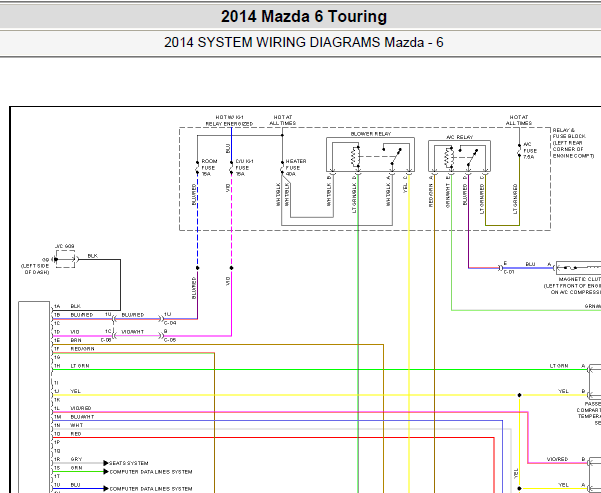Select pin "1E BRN" label
Image resolution: width=601 pixels, height=493 pixels.
click(67, 340)
